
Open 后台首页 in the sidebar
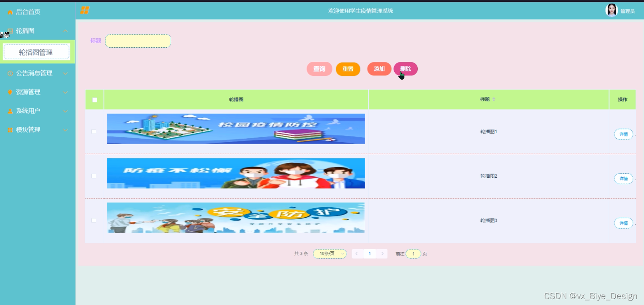(38, 12)
